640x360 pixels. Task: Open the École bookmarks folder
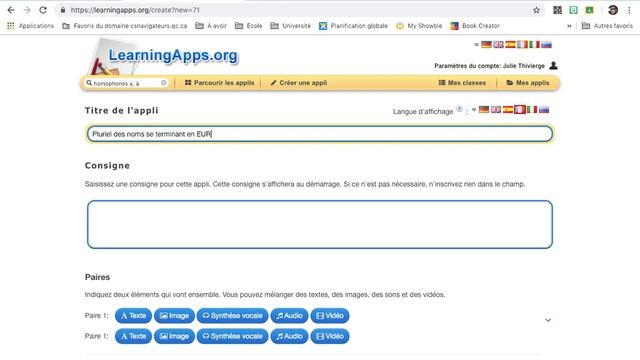pyautogui.click(x=249, y=26)
